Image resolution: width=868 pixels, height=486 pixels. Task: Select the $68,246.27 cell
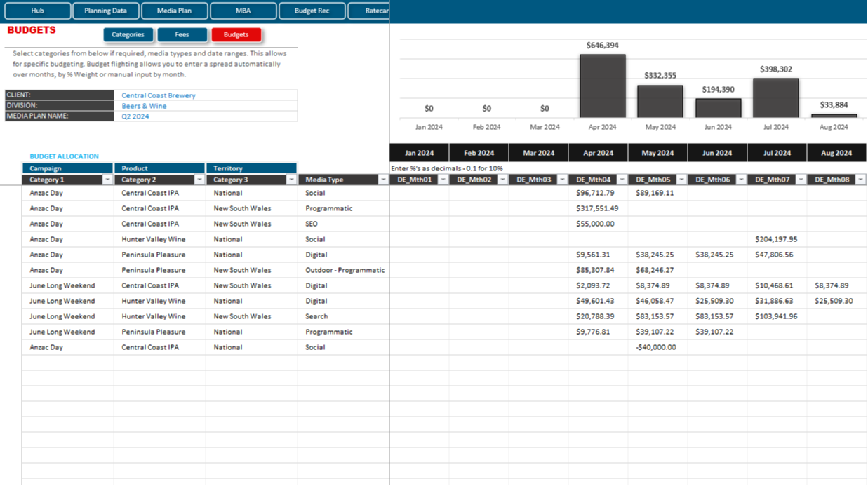657,270
